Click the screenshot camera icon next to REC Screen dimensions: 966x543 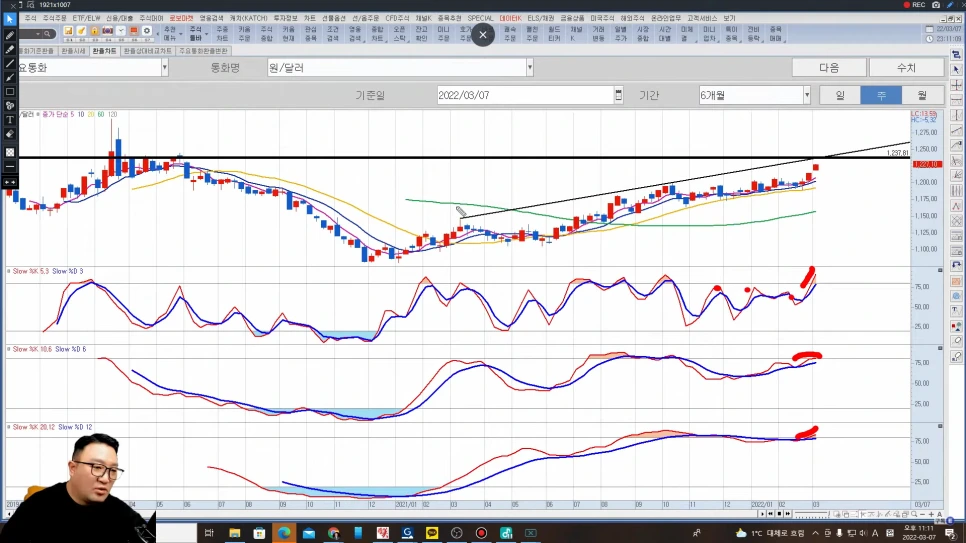935,5
